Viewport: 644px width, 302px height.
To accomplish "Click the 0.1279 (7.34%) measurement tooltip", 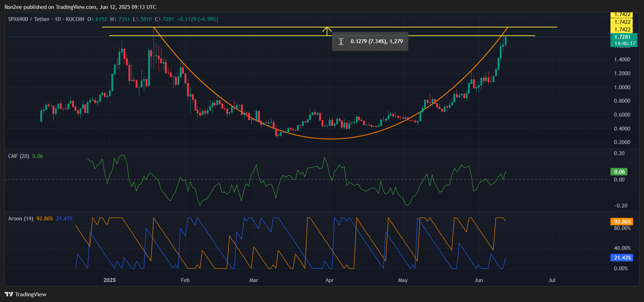I will tap(376, 41).
